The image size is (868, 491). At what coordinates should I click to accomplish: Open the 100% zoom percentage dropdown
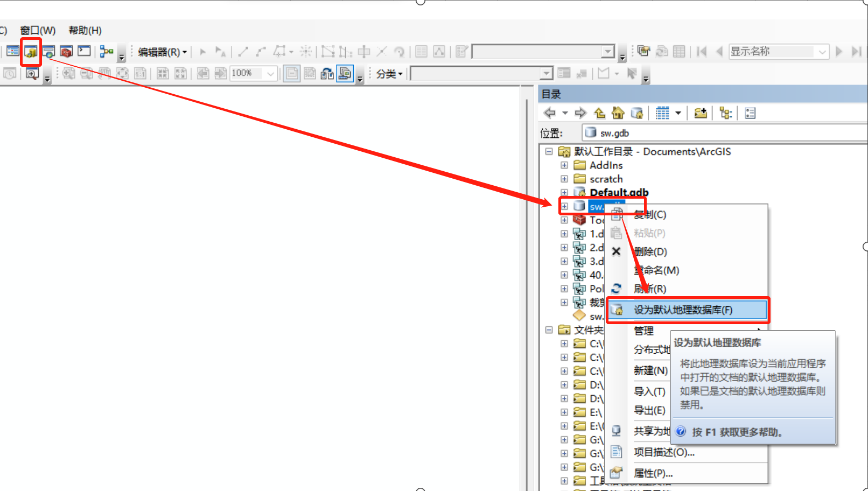(271, 73)
